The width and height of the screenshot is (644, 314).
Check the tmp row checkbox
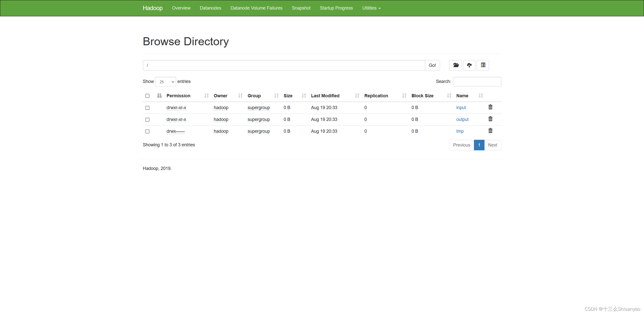[147, 131]
